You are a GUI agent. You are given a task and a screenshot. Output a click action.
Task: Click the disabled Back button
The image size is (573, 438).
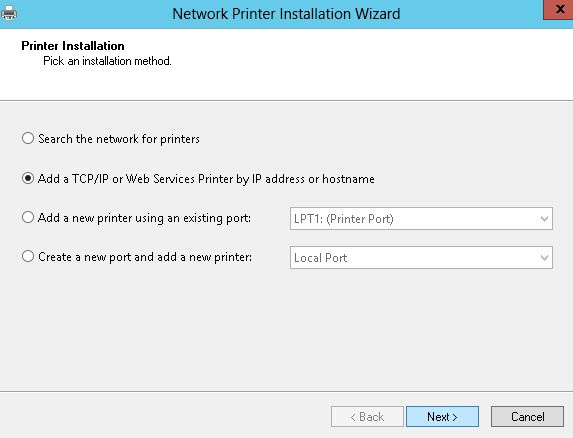[367, 416]
